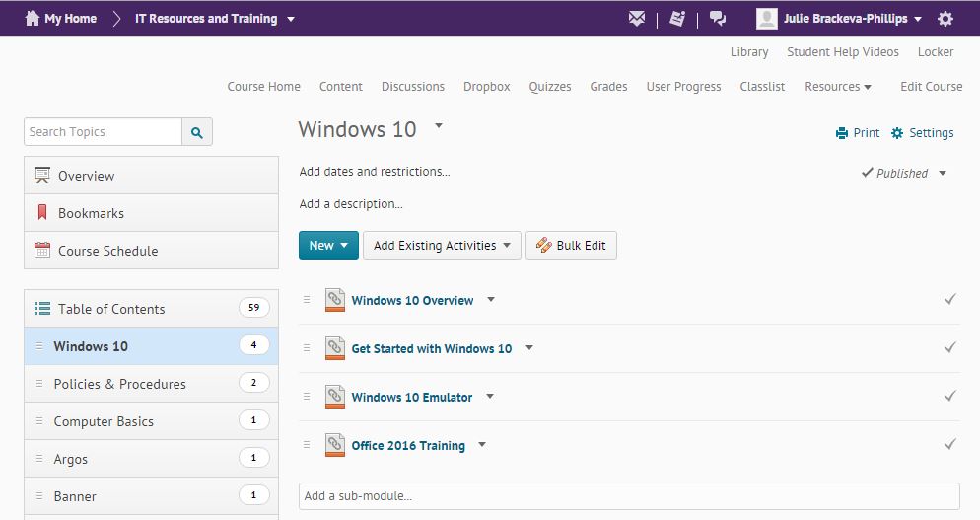This screenshot has width=980, height=520.
Task: Open the New button dropdown
Action: click(x=344, y=246)
